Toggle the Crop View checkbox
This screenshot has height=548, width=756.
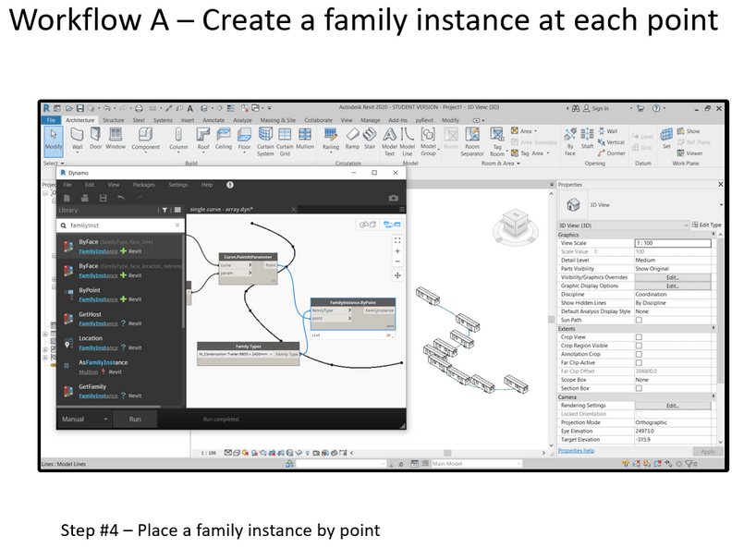pos(639,337)
